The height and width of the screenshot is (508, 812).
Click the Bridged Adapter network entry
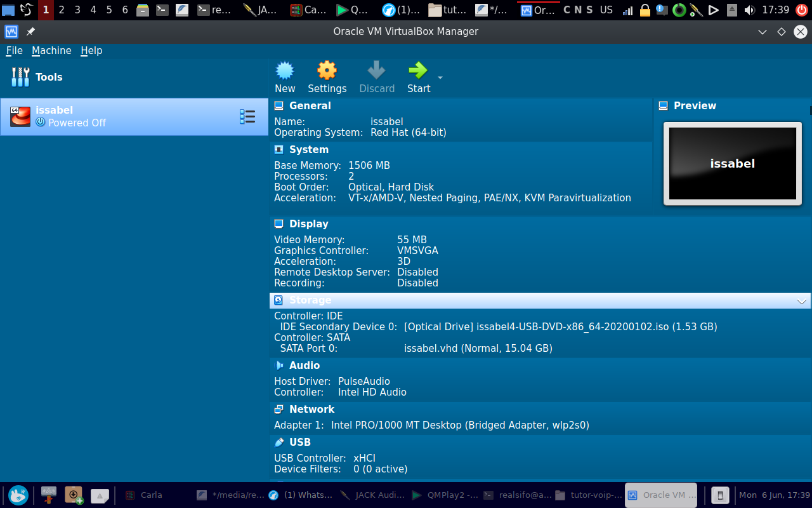tap(460, 425)
